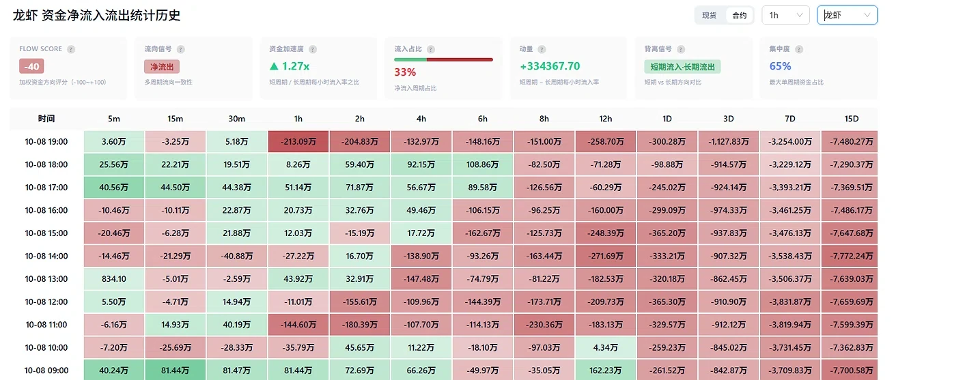The height and width of the screenshot is (380, 980).
Task: Click the 15D column header
Action: click(x=851, y=119)
